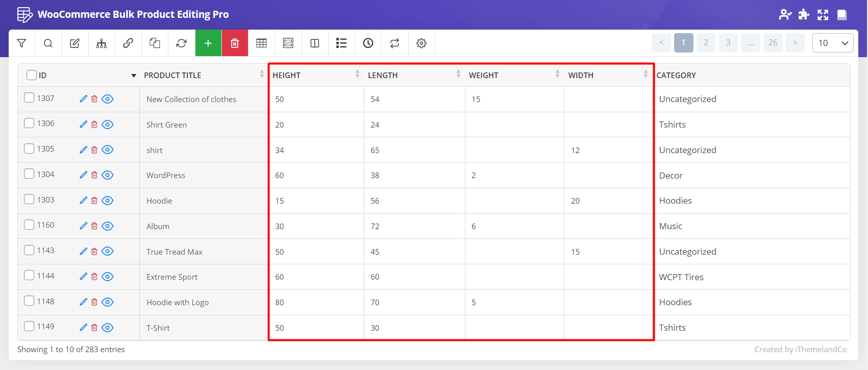Select the checkbox for product 1306
The image size is (868, 370).
pos(29,123)
